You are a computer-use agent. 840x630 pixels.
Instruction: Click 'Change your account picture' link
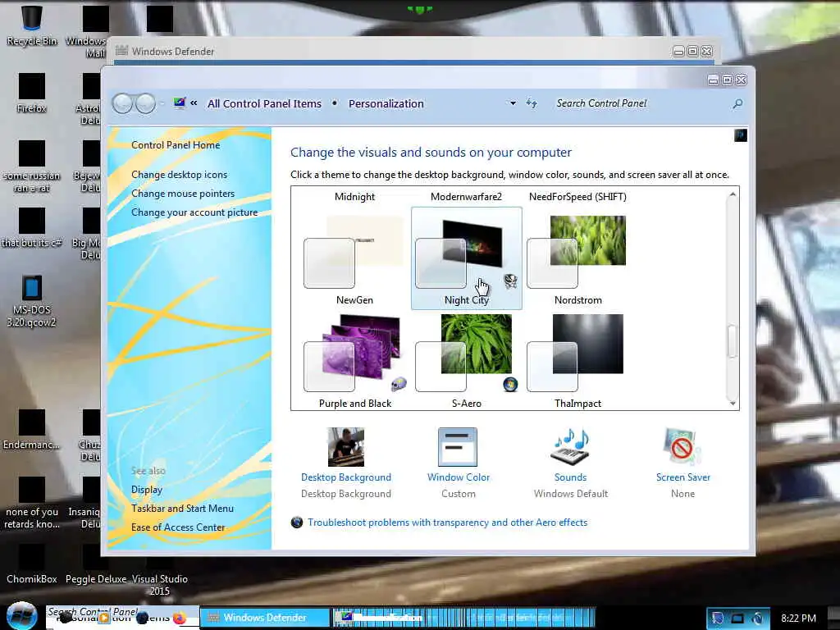coord(194,212)
